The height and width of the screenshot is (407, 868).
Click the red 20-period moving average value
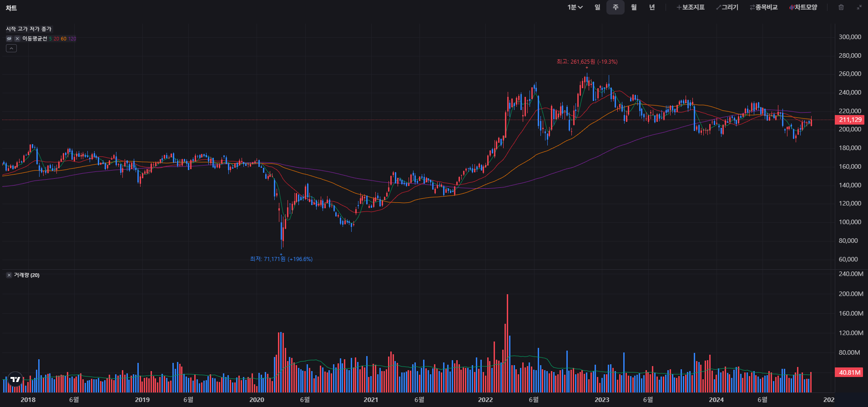click(56, 39)
